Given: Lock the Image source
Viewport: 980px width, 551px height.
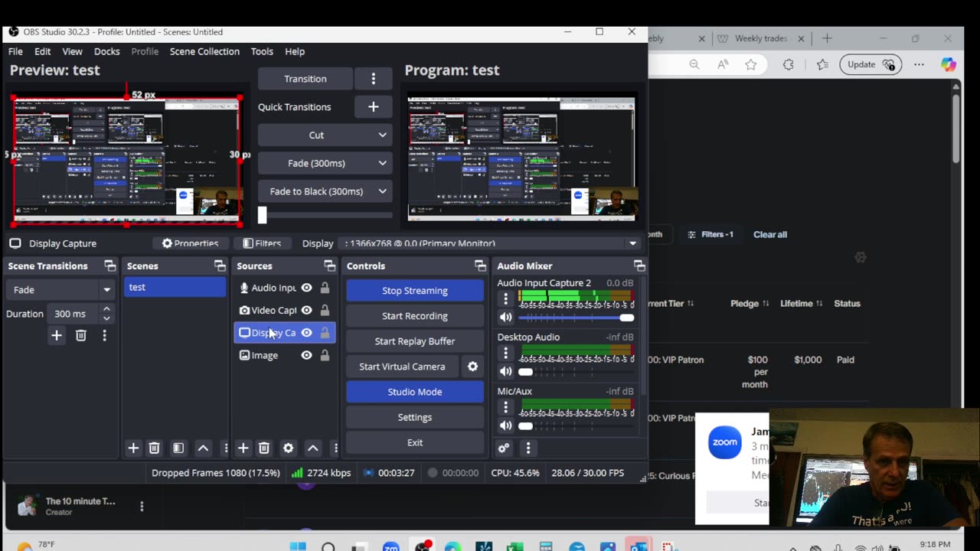Looking at the screenshot, I should point(325,355).
